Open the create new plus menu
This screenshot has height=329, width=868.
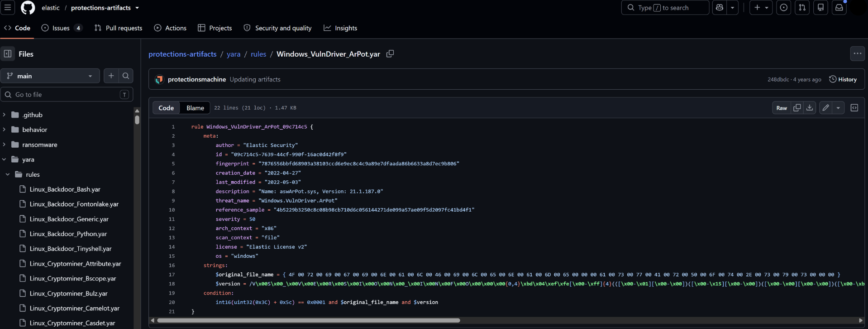click(761, 7)
